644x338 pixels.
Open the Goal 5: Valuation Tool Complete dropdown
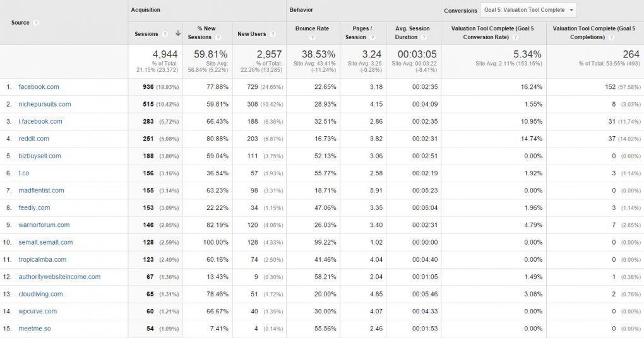(x=528, y=10)
